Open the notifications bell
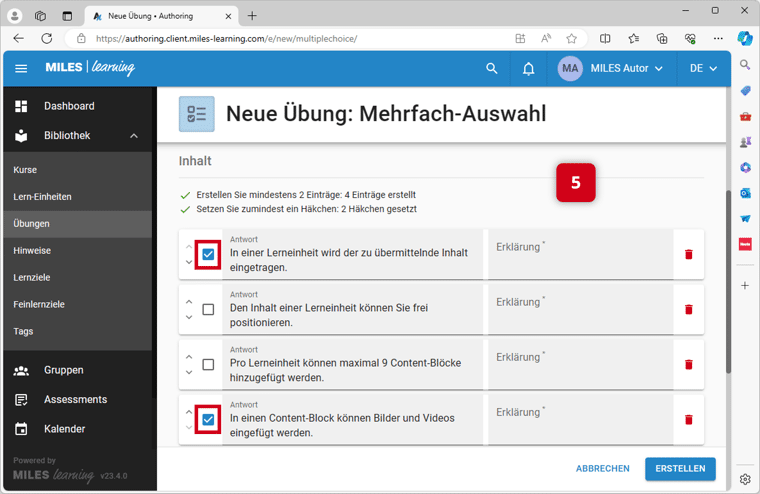The image size is (760, 494). [x=529, y=69]
